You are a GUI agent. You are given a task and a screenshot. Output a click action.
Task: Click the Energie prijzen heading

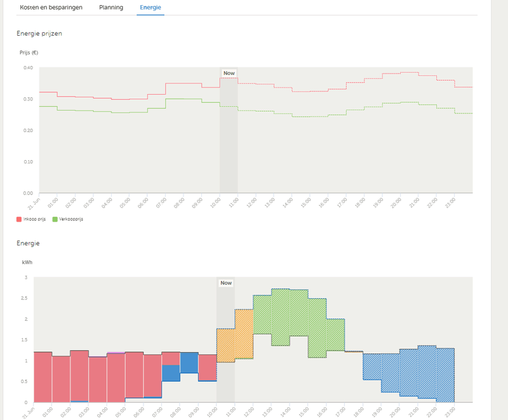(39, 34)
